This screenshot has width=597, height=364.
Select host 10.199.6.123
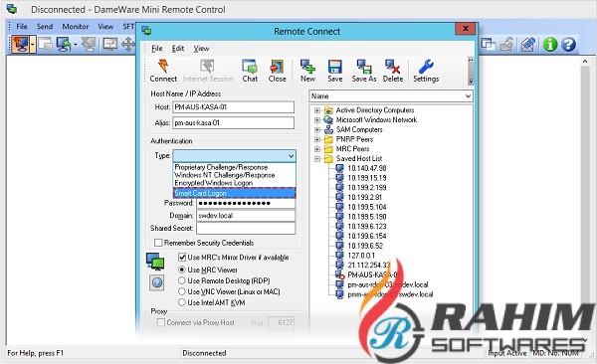click(367, 226)
